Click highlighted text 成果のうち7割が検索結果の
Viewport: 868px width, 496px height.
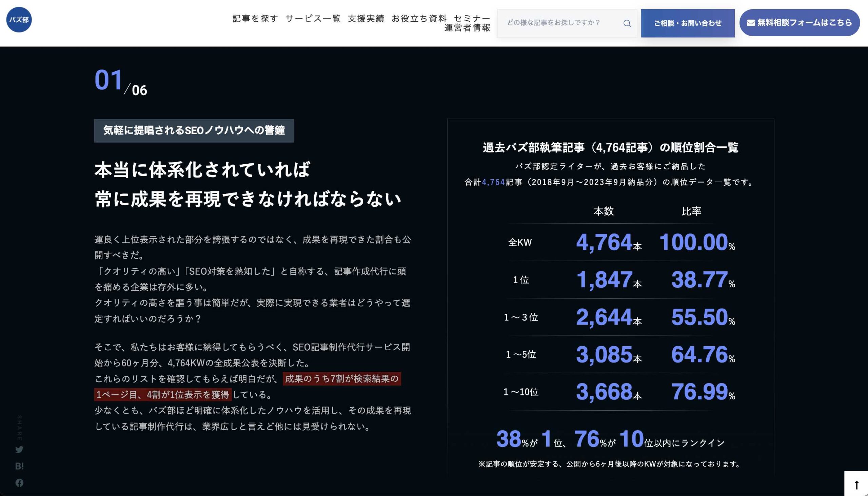pyautogui.click(x=342, y=379)
